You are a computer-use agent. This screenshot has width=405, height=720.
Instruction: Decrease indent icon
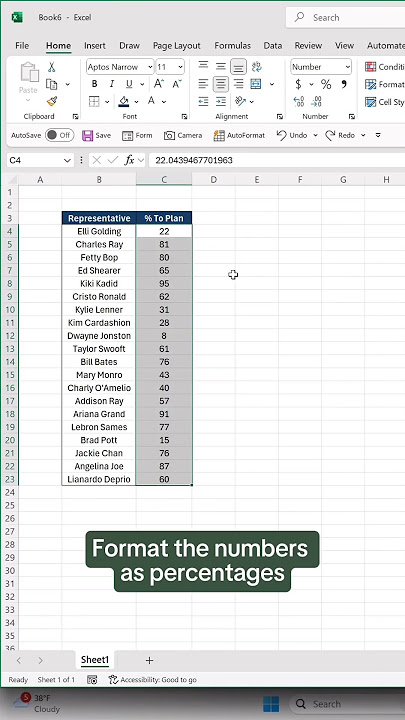[x=203, y=101]
